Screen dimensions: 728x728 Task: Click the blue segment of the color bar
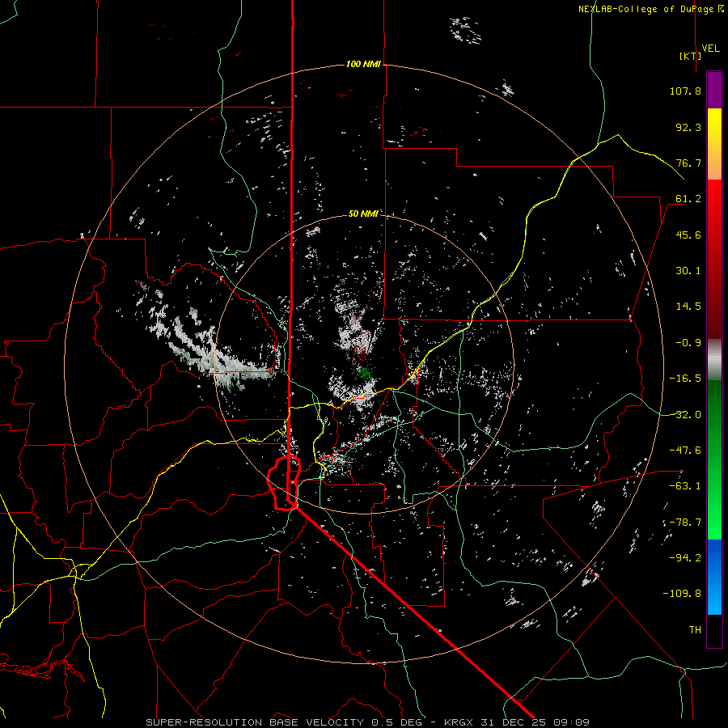[714, 577]
